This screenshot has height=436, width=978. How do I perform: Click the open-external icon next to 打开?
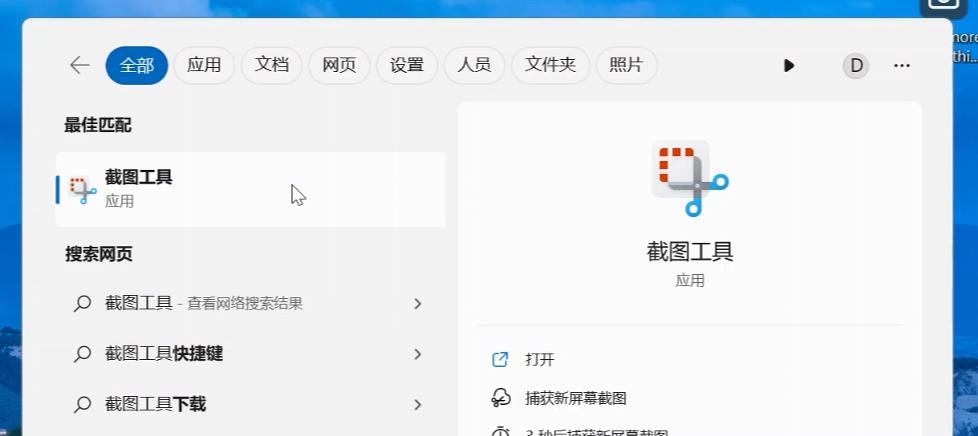(x=500, y=360)
